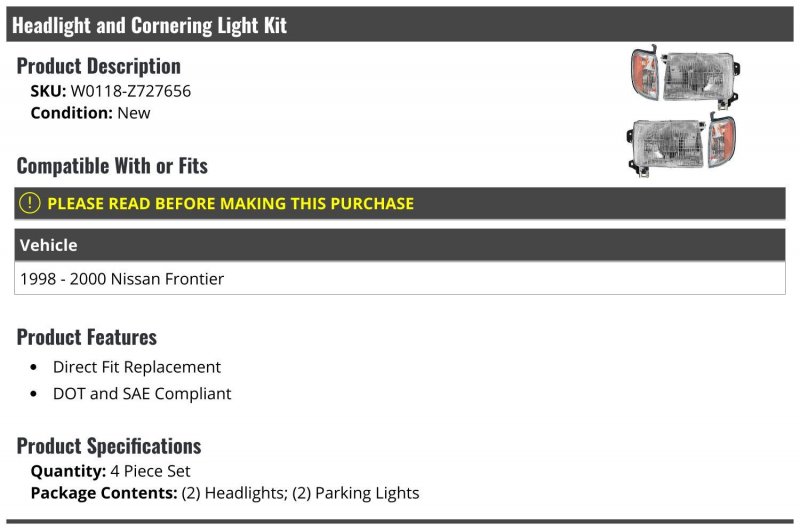
Task: Click the SKU value W0118-Z727656
Action: click(x=131, y=91)
